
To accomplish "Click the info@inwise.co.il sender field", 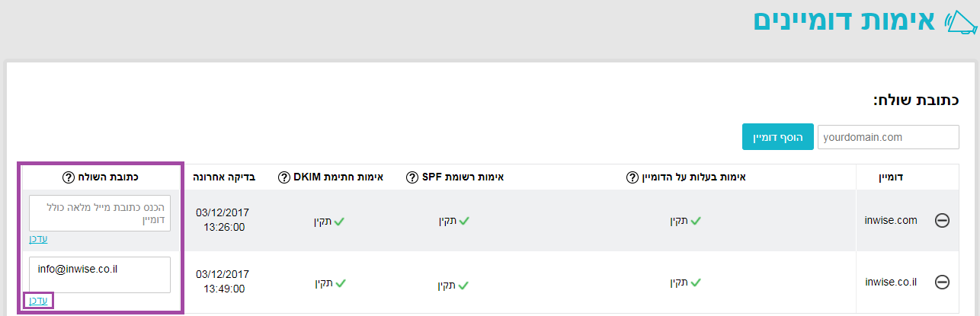I will click(x=100, y=274).
